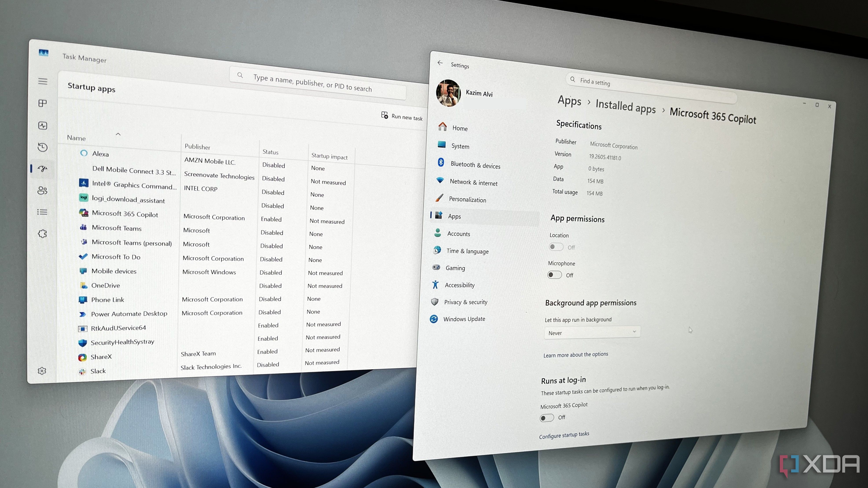Image resolution: width=868 pixels, height=488 pixels.
Task: Click the Power Automate Desktop icon
Action: 82,314
